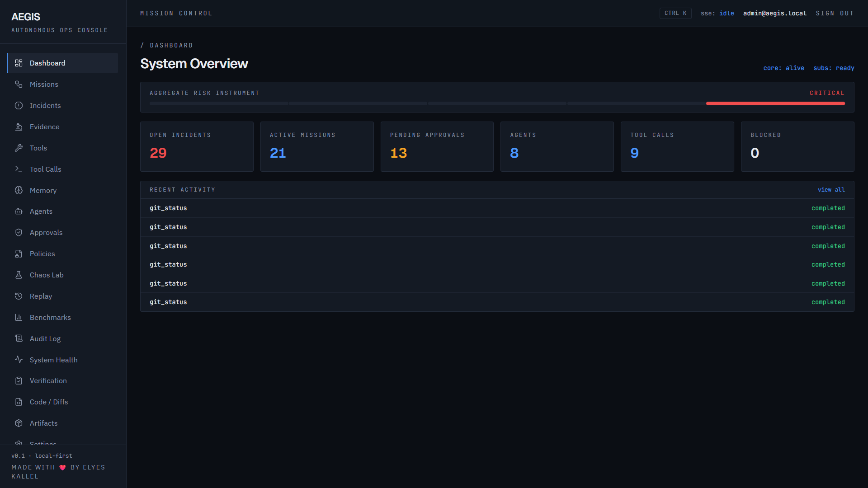This screenshot has width=868, height=488.
Task: Select System Health navigation label
Action: tap(53, 360)
